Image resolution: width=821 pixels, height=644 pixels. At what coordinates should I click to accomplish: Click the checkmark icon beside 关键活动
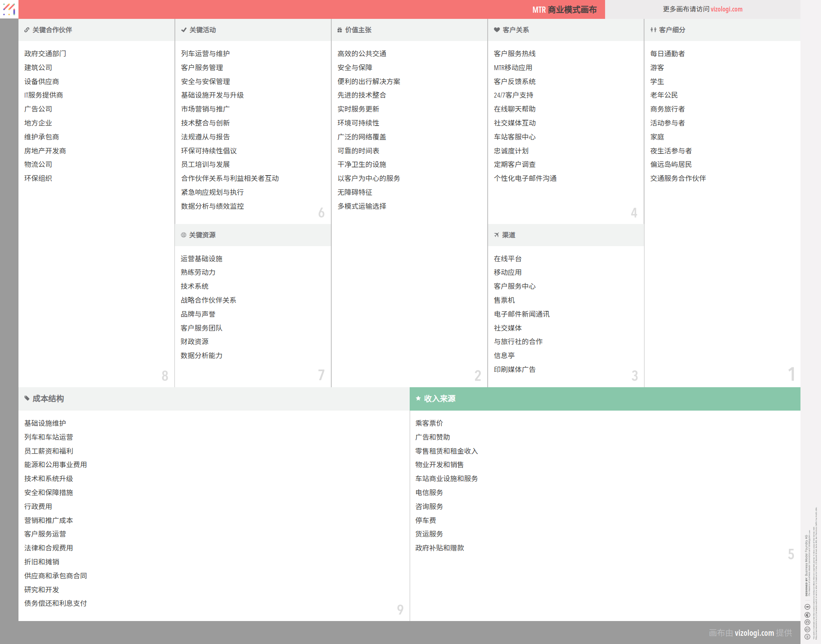(x=183, y=30)
